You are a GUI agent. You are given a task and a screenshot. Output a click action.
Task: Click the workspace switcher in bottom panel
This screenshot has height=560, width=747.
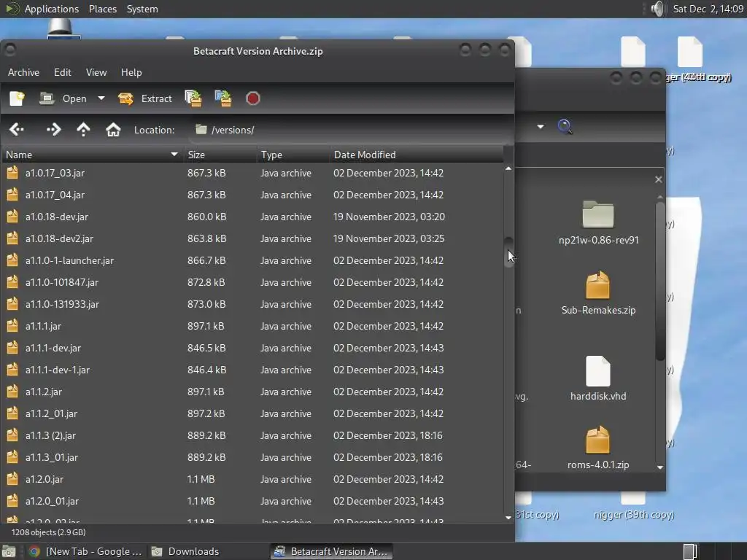(690, 551)
